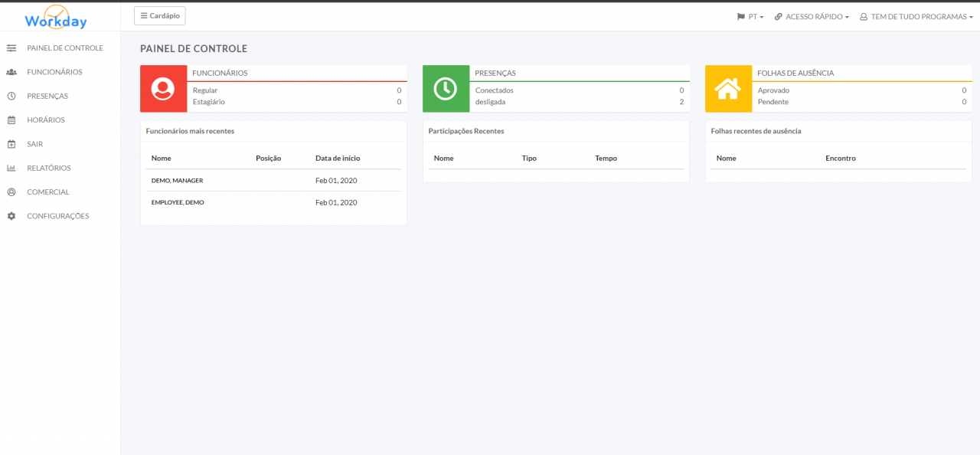The height and width of the screenshot is (455, 980).
Task: Click the Funcionários people icon in sidebar
Action: coord(11,72)
